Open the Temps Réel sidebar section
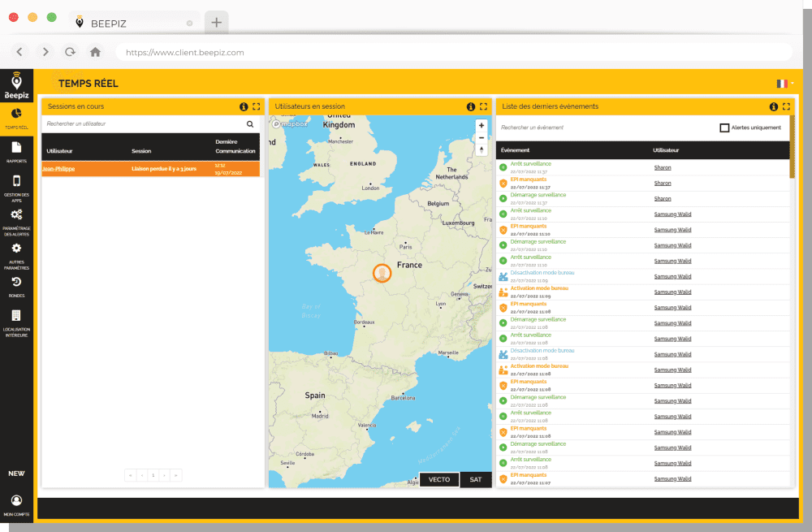The height and width of the screenshot is (532, 812). pos(16,118)
